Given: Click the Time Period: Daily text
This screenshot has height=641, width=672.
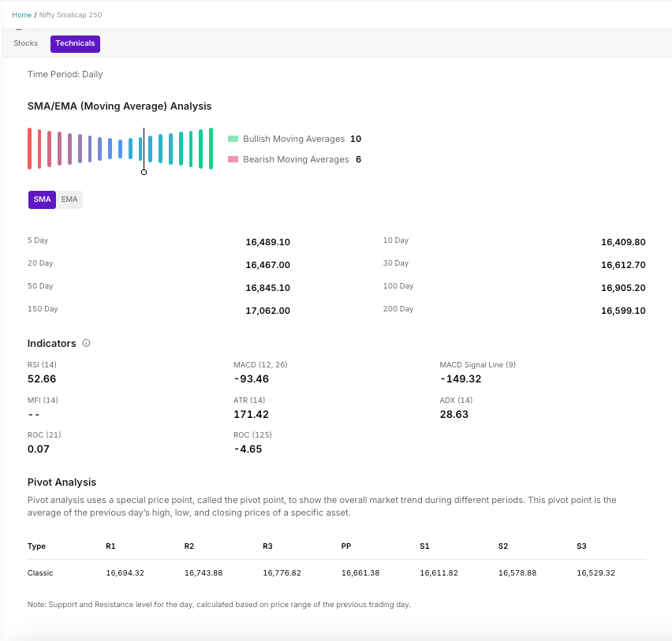Looking at the screenshot, I should 65,74.
